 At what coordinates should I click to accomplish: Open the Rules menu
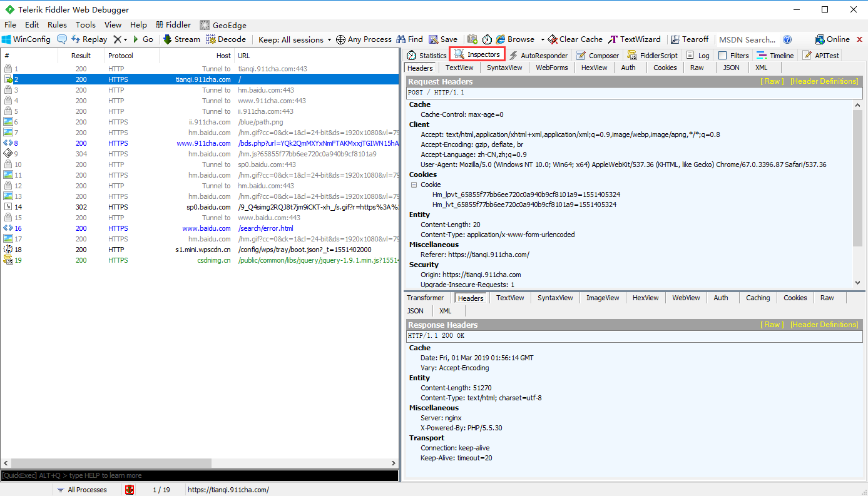pyautogui.click(x=57, y=25)
